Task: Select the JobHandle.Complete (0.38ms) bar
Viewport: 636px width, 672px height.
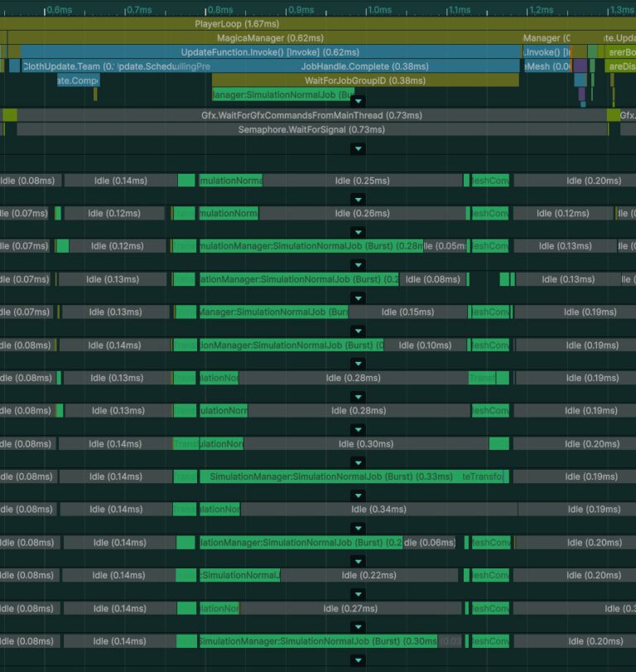Action: [365, 66]
